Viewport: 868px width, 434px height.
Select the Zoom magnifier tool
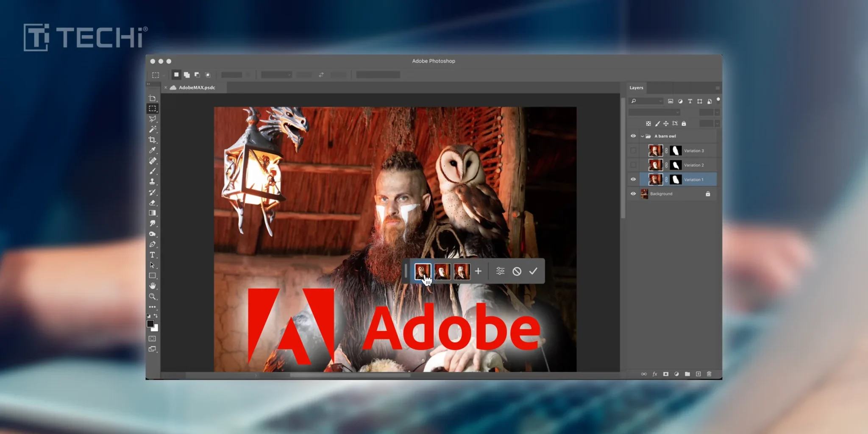[153, 296]
